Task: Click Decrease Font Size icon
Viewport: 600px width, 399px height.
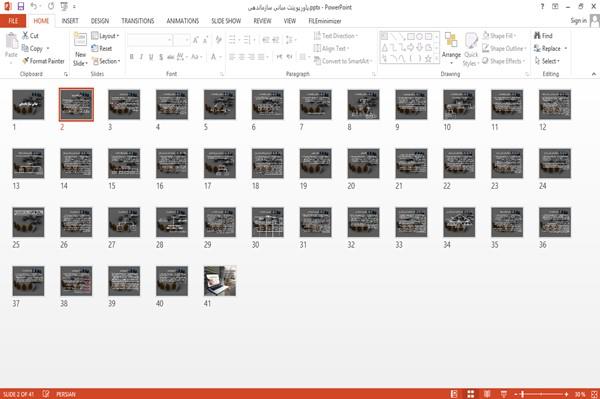Action: [205, 39]
